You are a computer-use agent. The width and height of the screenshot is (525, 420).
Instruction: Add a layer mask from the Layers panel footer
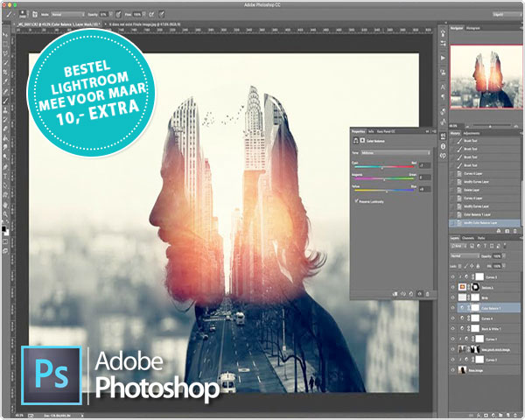pyautogui.click(x=486, y=416)
